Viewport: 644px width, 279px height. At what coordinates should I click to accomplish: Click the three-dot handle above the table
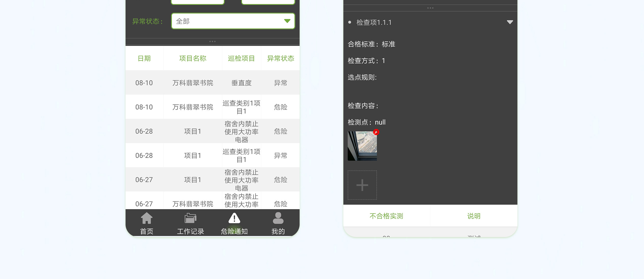(x=212, y=41)
